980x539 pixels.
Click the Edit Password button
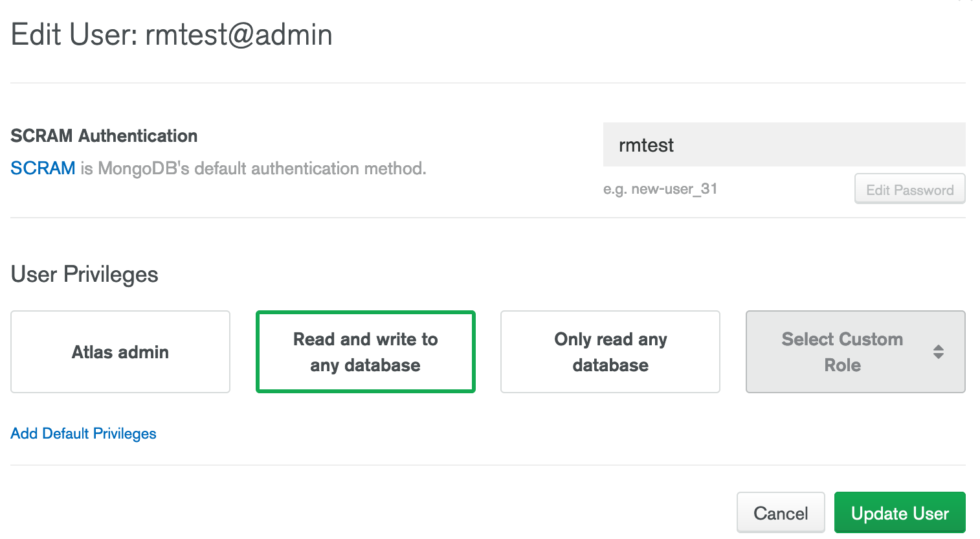[910, 189]
